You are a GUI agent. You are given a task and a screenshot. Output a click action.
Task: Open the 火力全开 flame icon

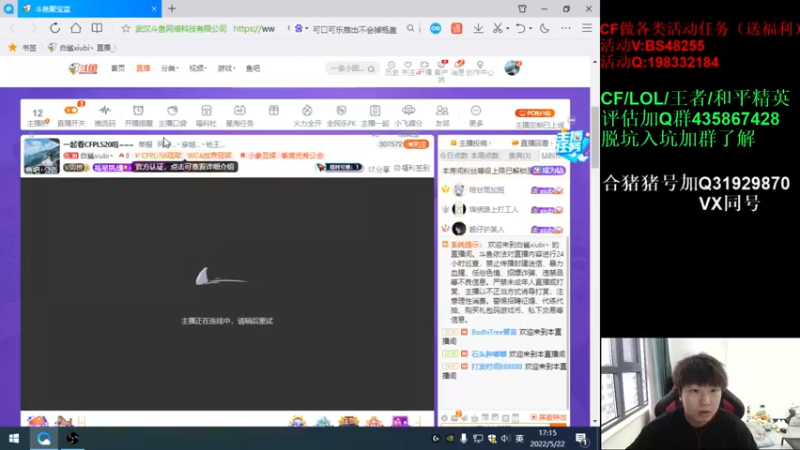pos(307,116)
